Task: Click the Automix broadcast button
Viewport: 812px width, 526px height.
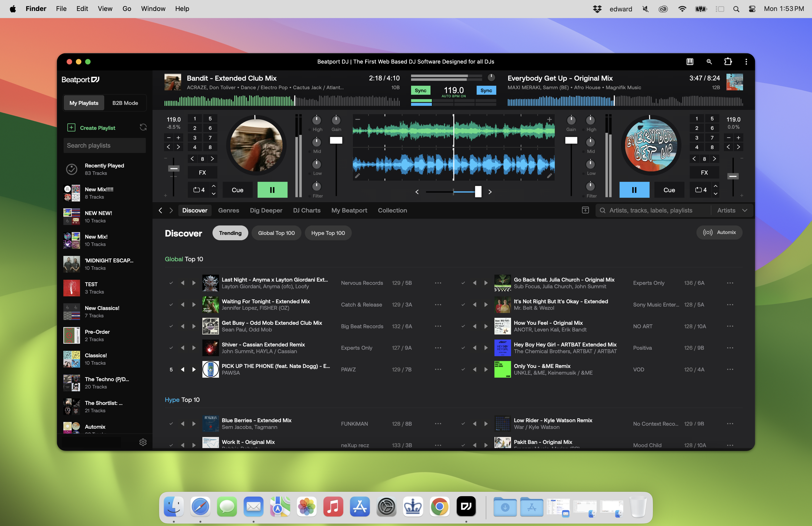Action: coord(719,232)
